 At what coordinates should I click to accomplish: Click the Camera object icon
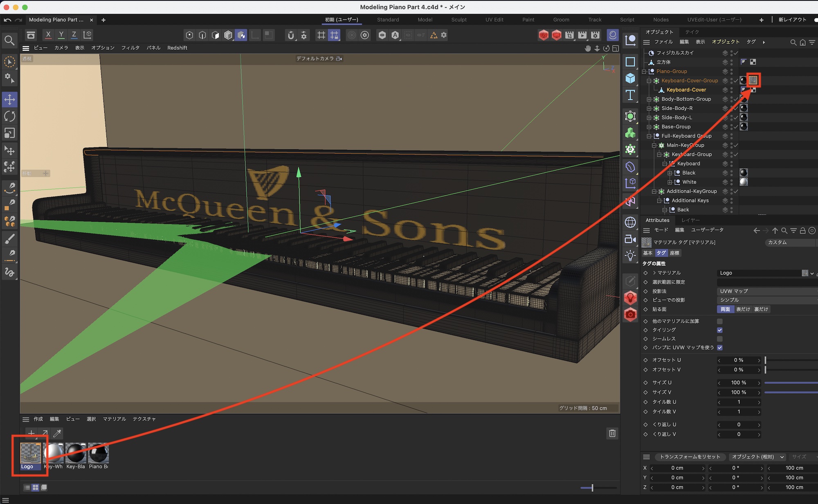tap(630, 239)
